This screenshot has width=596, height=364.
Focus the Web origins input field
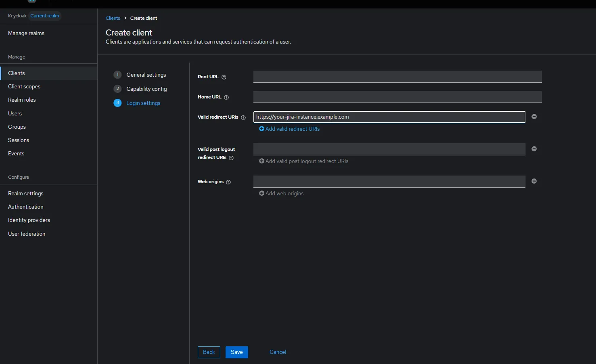tap(389, 182)
